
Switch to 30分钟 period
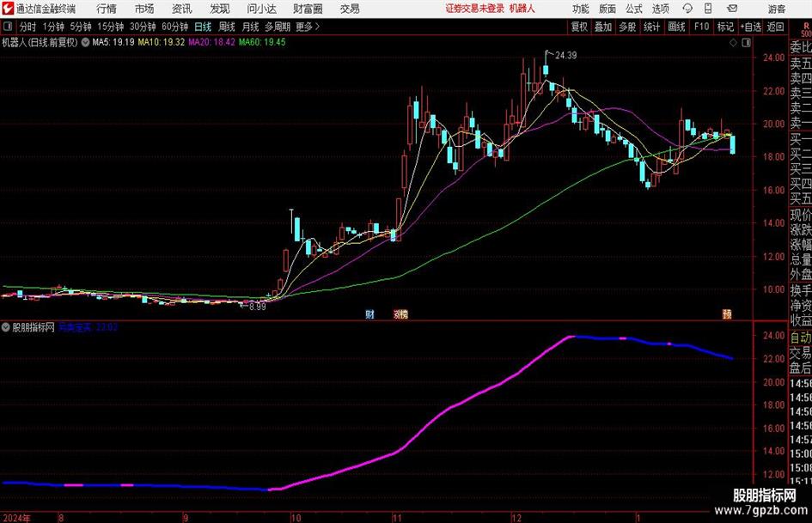tap(143, 27)
